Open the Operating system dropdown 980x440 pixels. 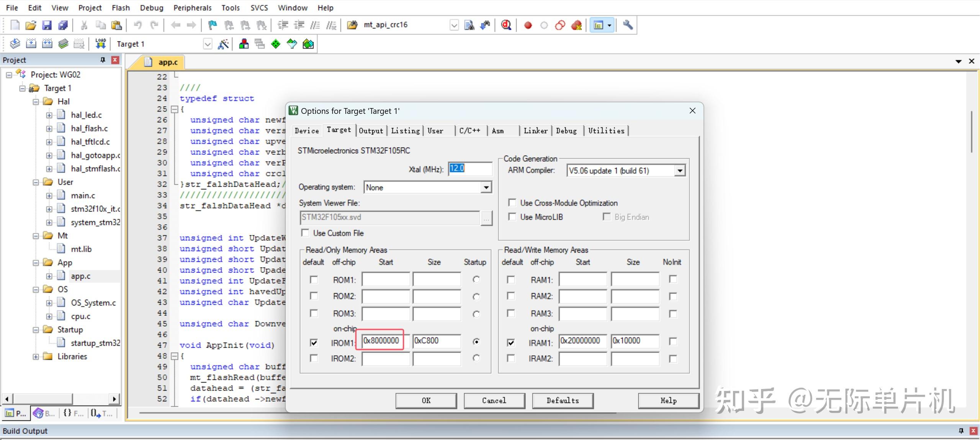click(x=486, y=187)
